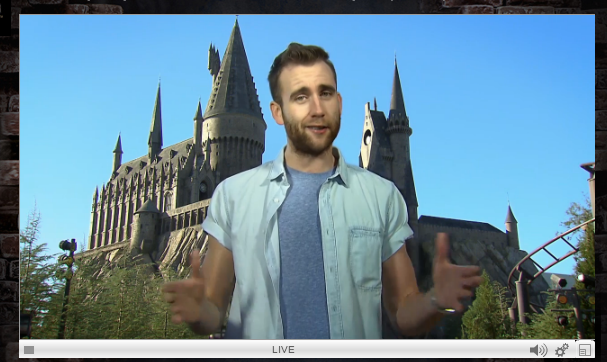Open the mini-player layout icon
607x362 pixels.
point(585,350)
